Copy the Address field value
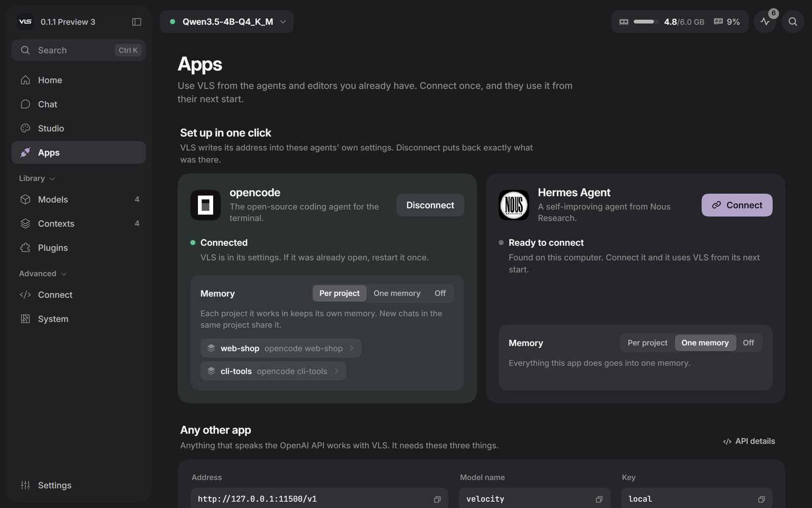The height and width of the screenshot is (508, 812). tap(437, 499)
